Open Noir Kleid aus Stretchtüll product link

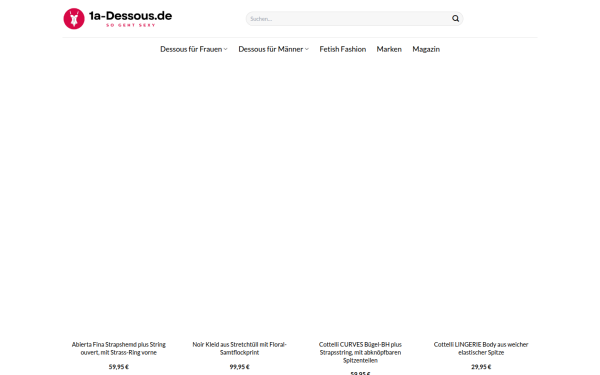(240, 348)
